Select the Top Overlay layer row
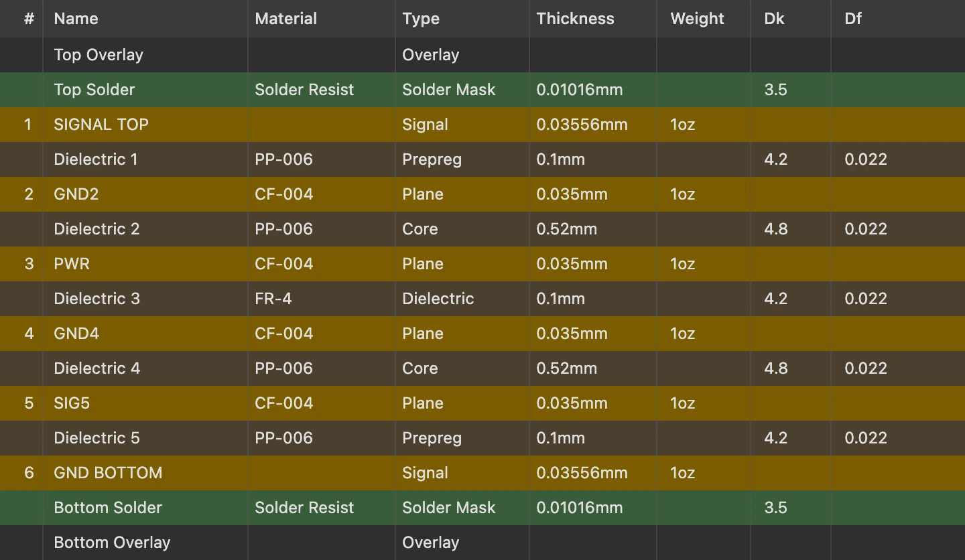This screenshot has width=965, height=560. tap(98, 55)
